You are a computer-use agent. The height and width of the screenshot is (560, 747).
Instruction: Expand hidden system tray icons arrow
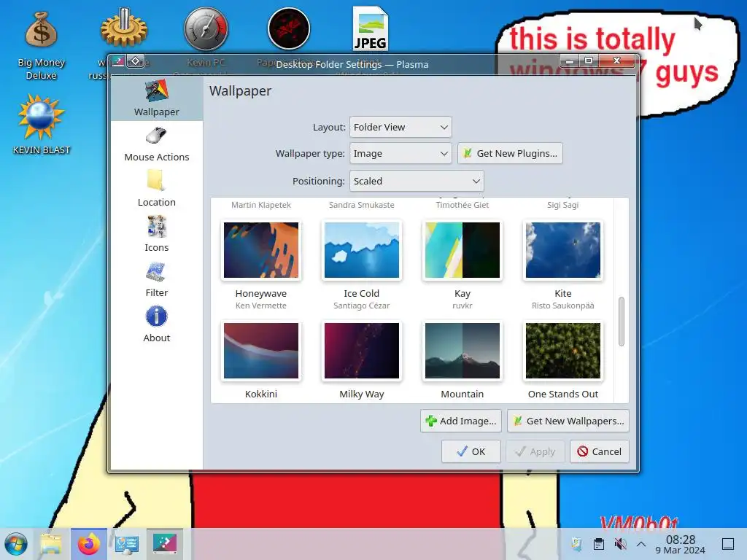point(640,544)
